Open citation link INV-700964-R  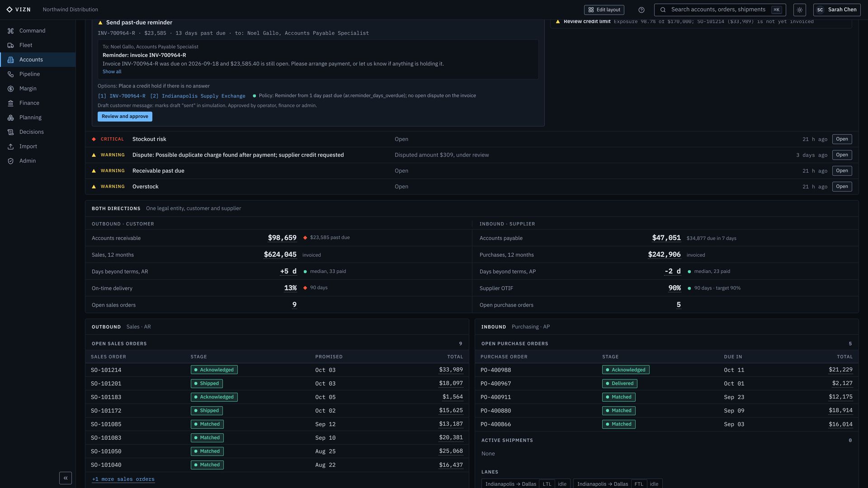pyautogui.click(x=122, y=96)
